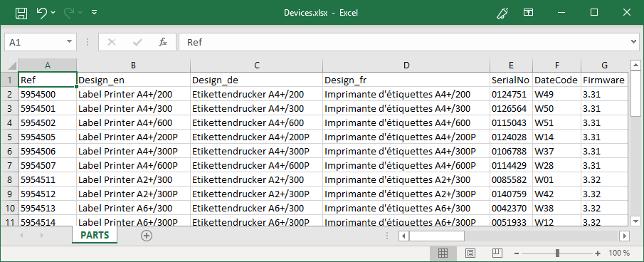
Task: Select date code cell W28
Action: coord(557,165)
